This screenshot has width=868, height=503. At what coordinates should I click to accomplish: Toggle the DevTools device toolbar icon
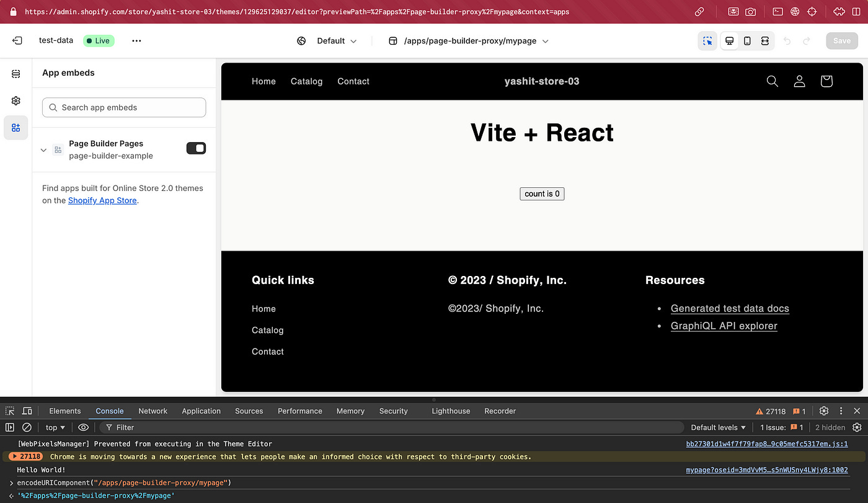tap(27, 411)
